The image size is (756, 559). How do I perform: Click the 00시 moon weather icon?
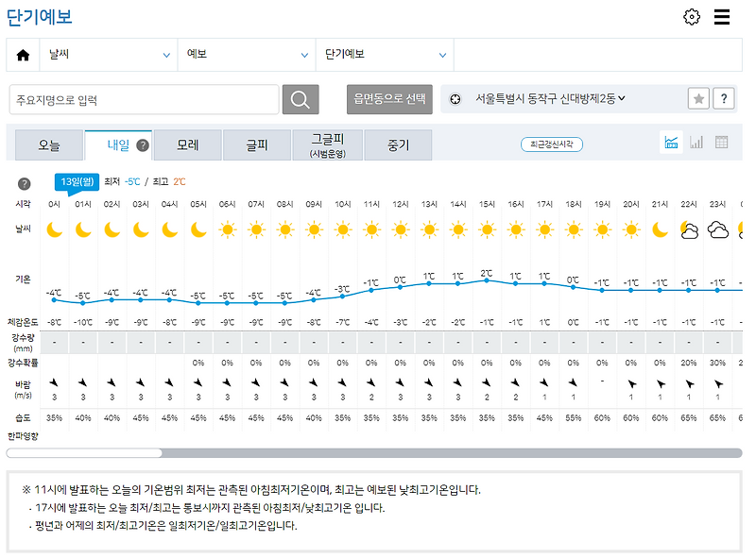coord(55,229)
